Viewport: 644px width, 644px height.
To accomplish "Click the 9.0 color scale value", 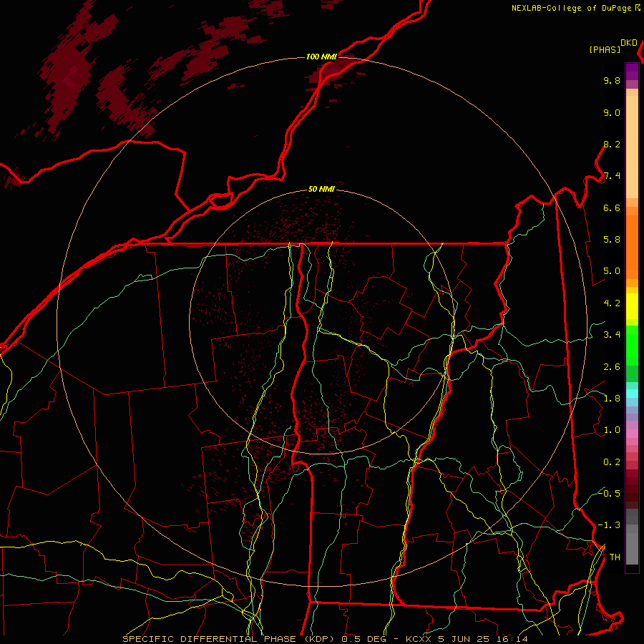I will [612, 112].
